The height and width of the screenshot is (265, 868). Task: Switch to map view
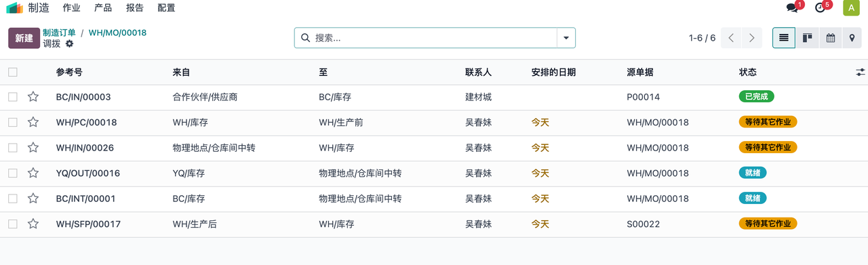(852, 38)
